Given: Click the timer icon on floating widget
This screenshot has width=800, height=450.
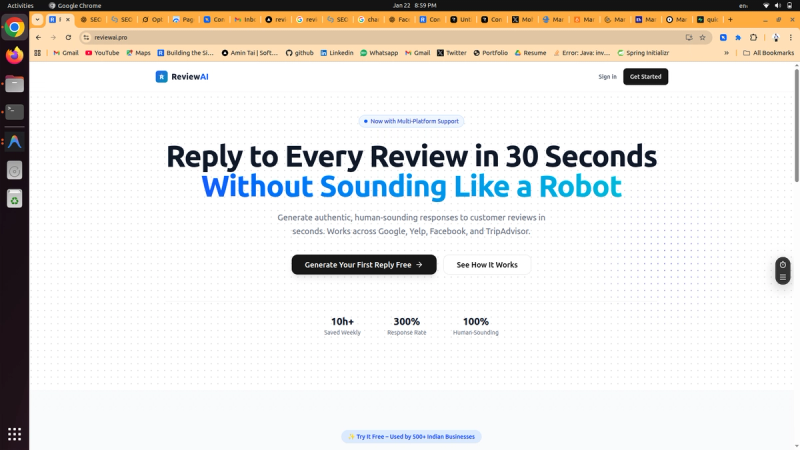Looking at the screenshot, I should [x=783, y=265].
